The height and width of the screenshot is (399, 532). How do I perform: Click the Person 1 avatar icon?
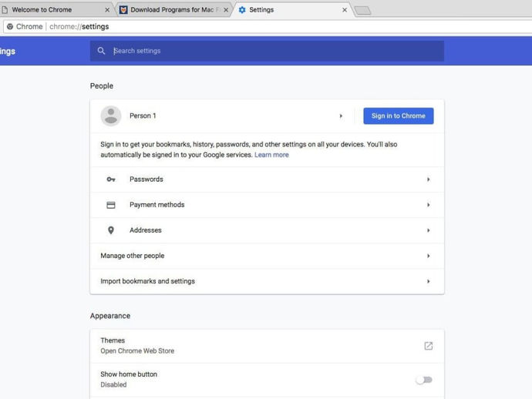(111, 116)
